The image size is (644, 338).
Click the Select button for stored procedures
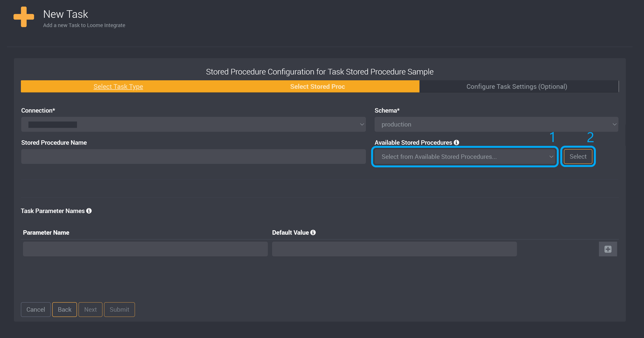(578, 157)
